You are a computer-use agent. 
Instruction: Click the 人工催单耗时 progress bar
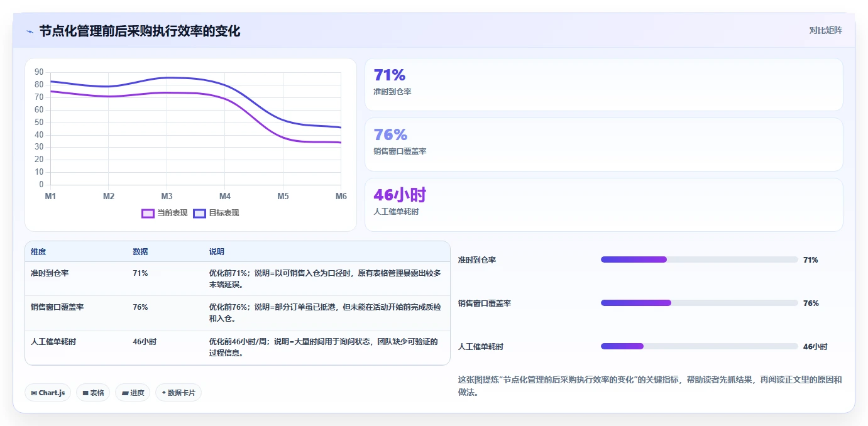point(699,346)
